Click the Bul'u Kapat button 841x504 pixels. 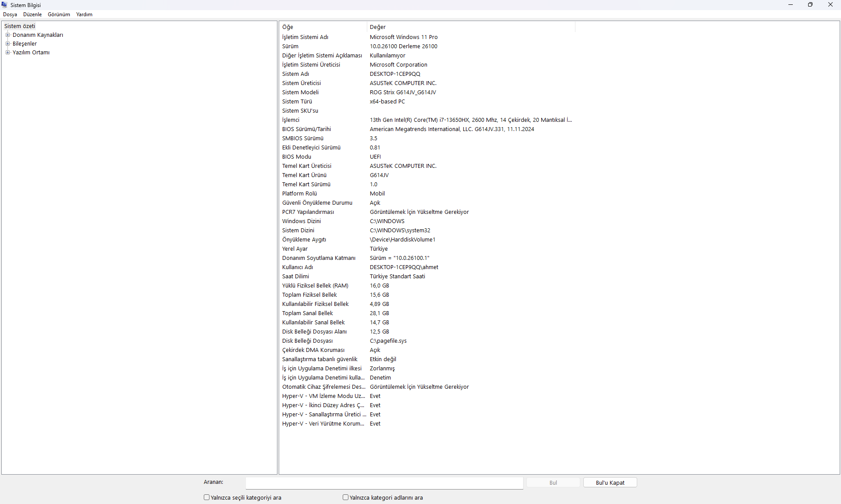[610, 483]
